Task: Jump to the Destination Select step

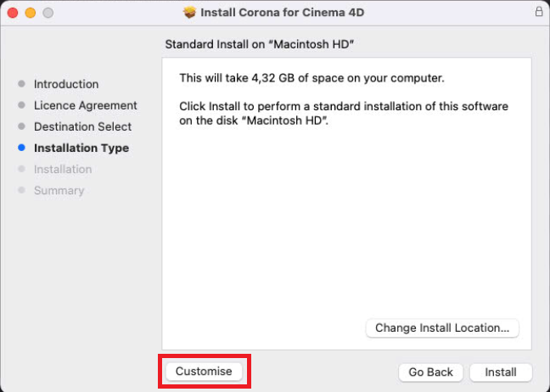Action: tap(82, 126)
